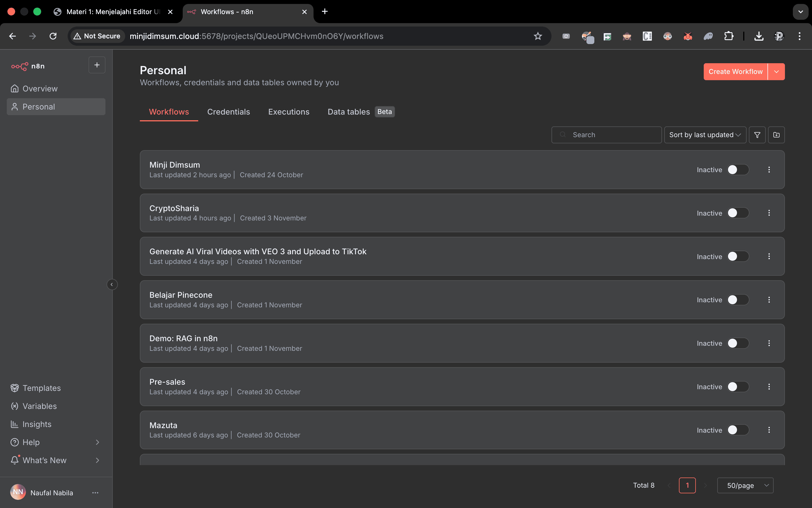Switch to the Materi 1 browser tab
Image resolution: width=812 pixels, height=508 pixels.
coord(113,12)
